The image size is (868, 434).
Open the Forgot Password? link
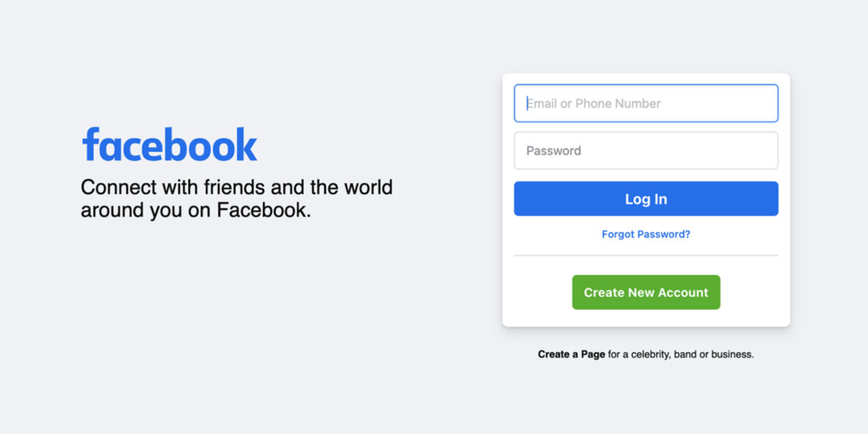(646, 235)
